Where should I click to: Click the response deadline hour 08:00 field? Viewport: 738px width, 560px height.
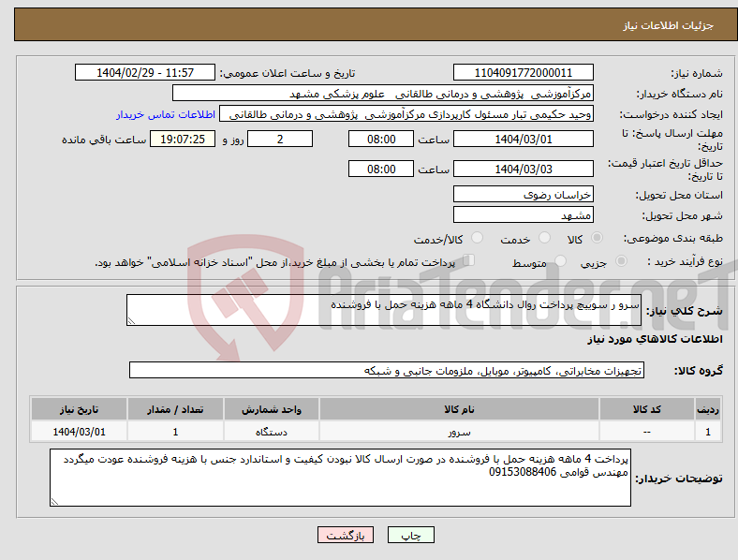click(x=381, y=139)
